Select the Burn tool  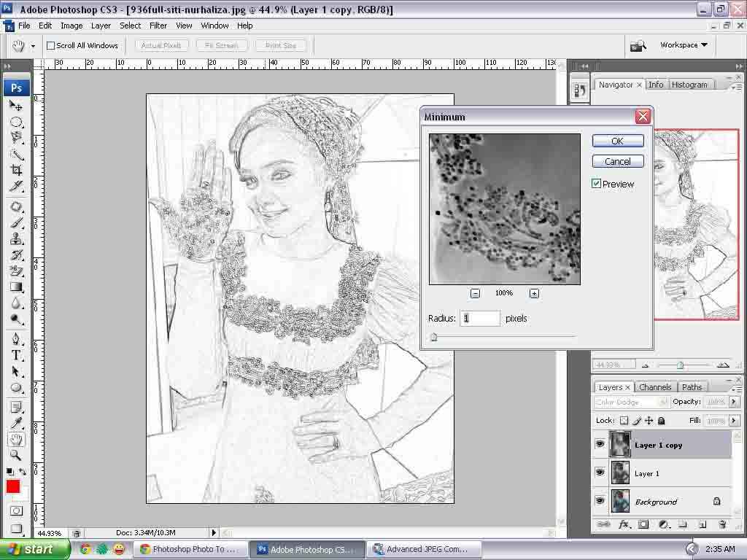(x=16, y=319)
